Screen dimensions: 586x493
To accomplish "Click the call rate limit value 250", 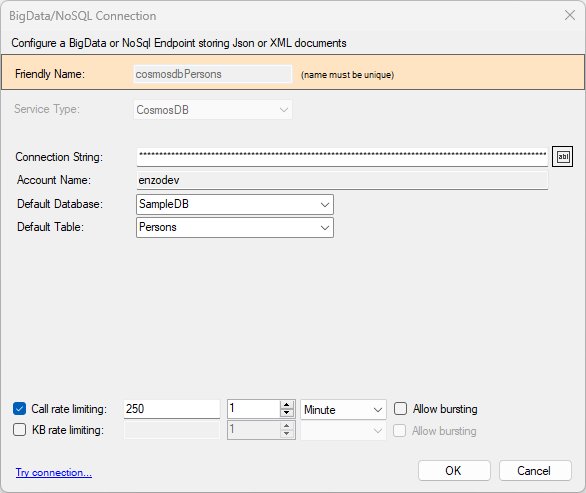I will point(172,409).
